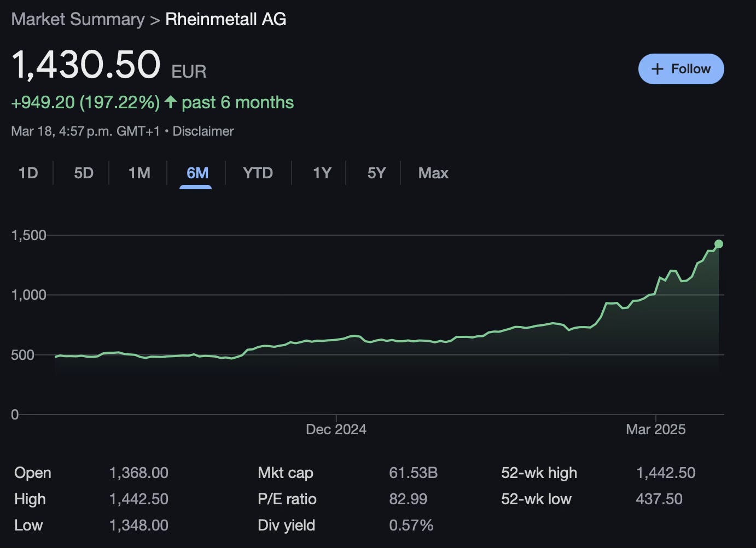
Task: Switch to the 5D time range tab
Action: [x=84, y=173]
